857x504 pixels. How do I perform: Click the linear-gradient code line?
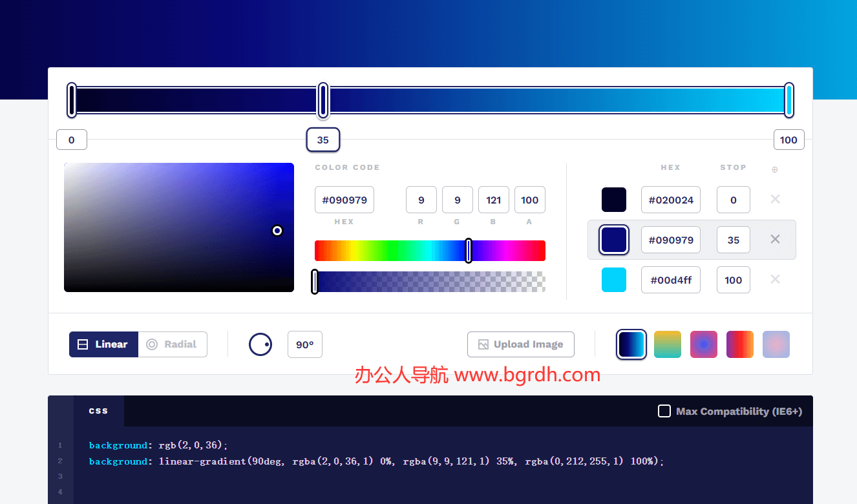[x=377, y=461]
